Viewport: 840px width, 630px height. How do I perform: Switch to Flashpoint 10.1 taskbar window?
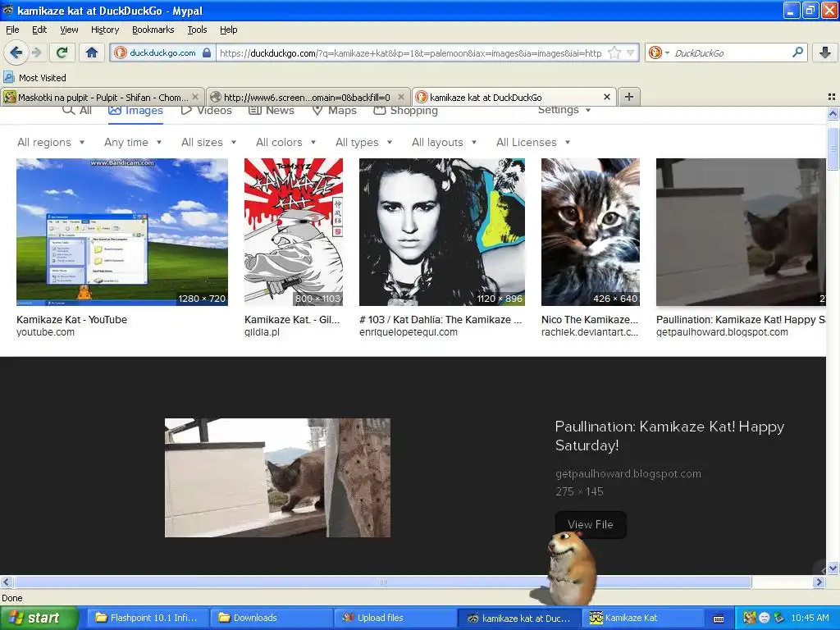(148, 618)
